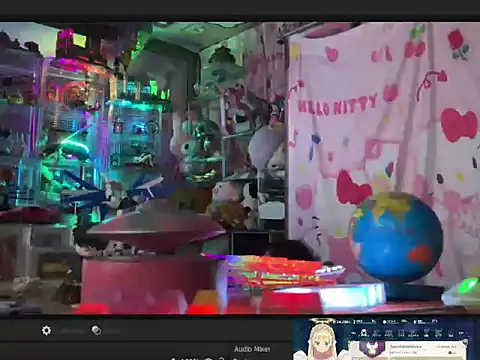The height and width of the screenshot is (360, 480).
Task: Click the small dark toggle dot in profile card
Action: click(x=450, y=353)
